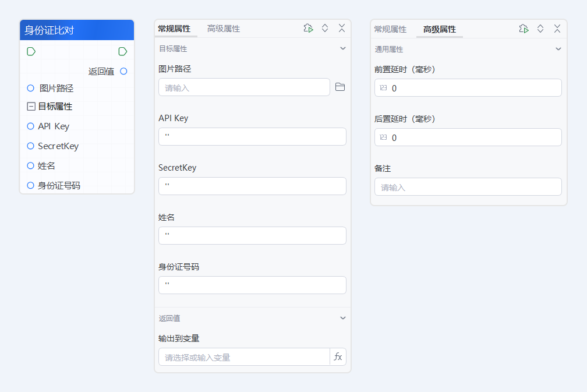587x392 pixels.
Task: Click the 图片路径 port circle on the node
Action: (x=30, y=88)
